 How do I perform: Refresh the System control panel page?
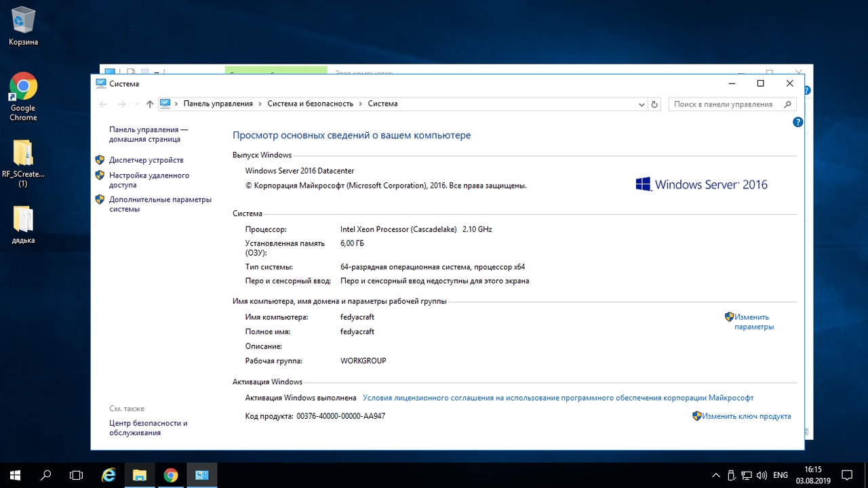(654, 104)
